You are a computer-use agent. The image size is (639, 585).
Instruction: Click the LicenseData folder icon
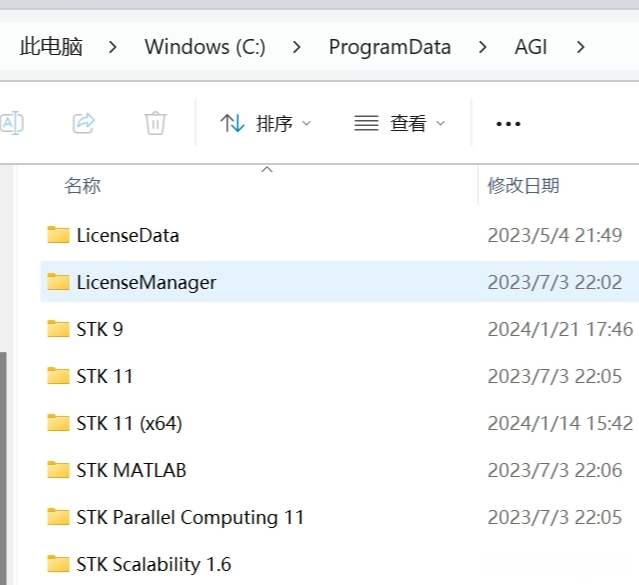[58, 235]
